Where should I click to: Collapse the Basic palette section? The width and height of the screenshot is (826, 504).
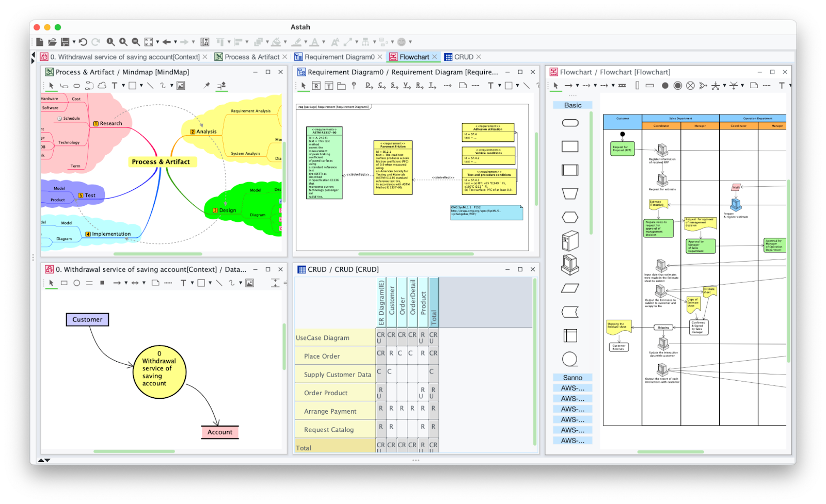pyautogui.click(x=573, y=105)
